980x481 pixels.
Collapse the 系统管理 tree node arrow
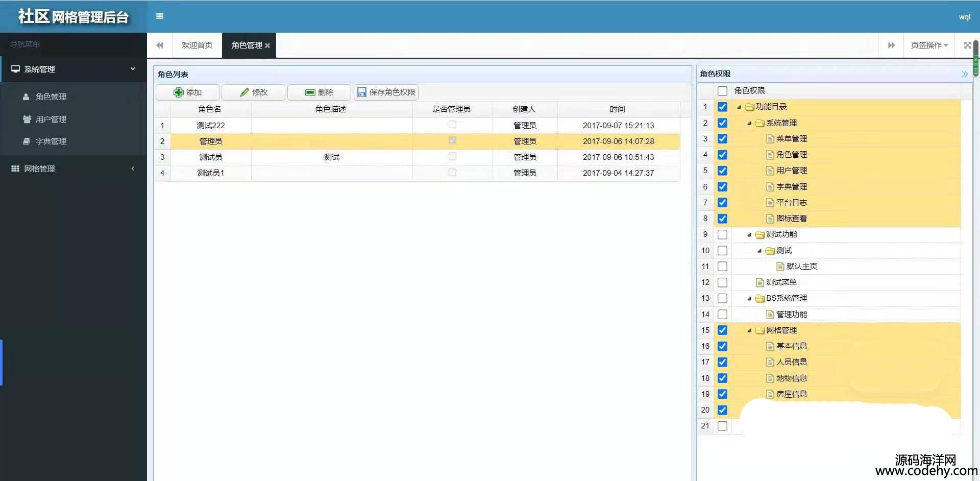pos(749,123)
